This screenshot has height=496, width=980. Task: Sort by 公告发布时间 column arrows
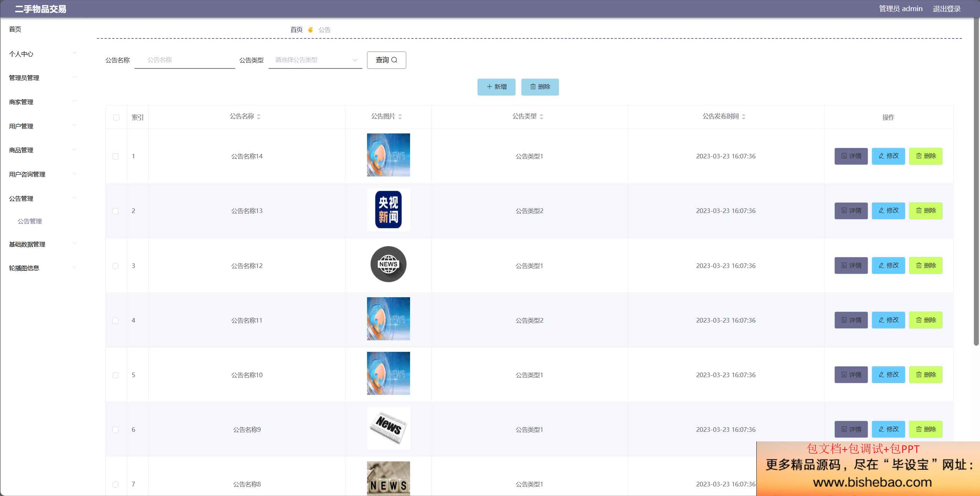[744, 117]
